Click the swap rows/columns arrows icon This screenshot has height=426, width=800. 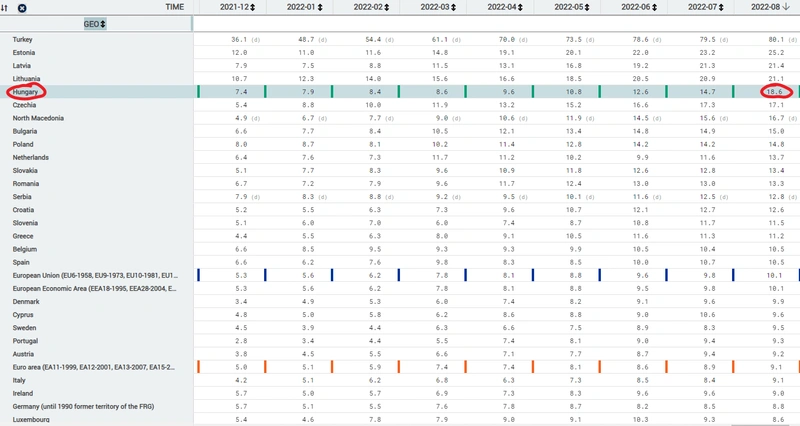pos(5,8)
